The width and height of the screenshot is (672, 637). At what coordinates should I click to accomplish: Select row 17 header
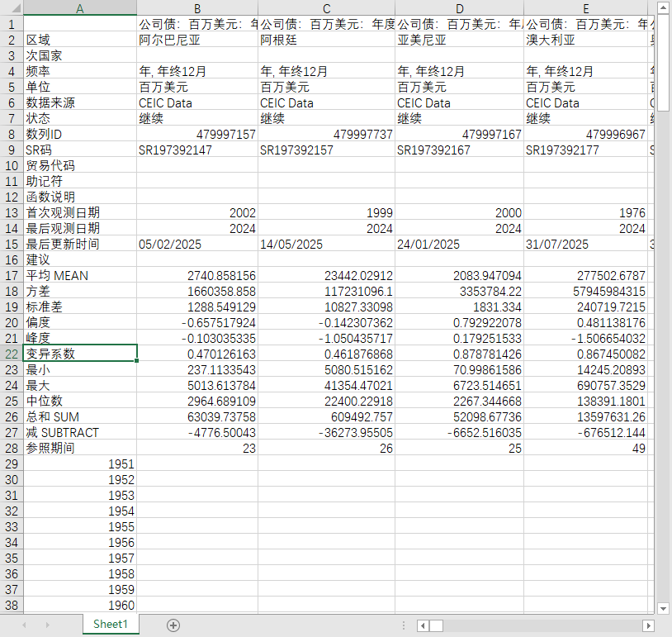(12, 275)
